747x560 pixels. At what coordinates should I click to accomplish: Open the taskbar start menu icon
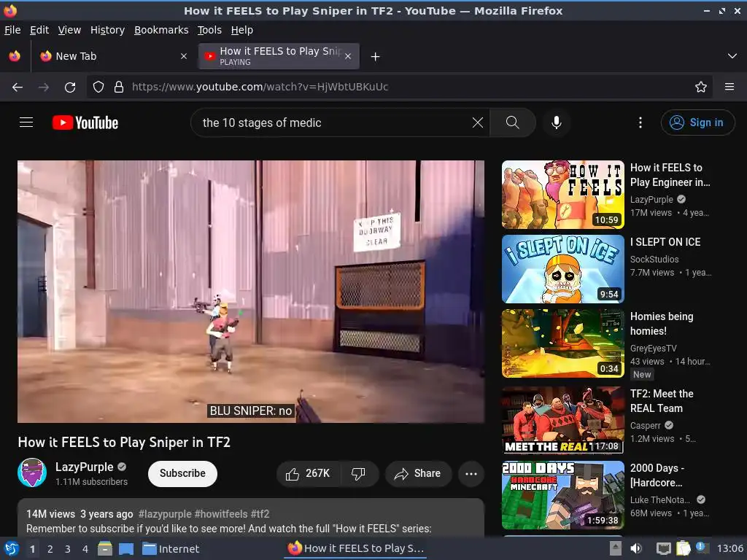(11, 548)
